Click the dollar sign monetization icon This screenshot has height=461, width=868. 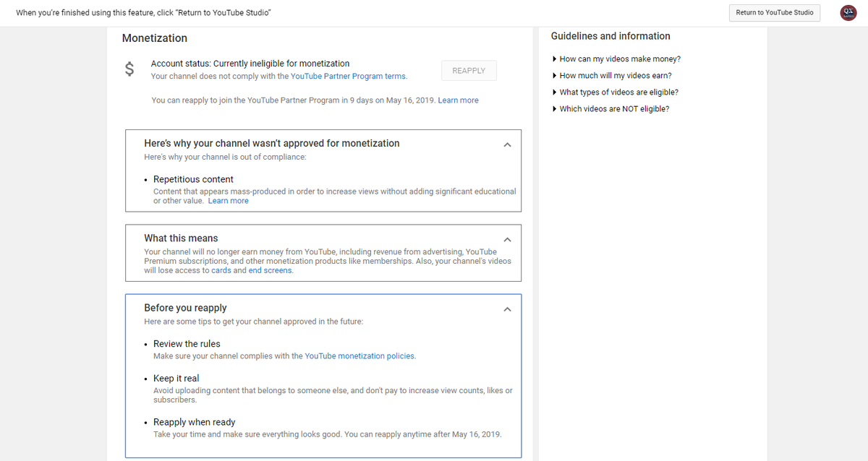pyautogui.click(x=129, y=69)
